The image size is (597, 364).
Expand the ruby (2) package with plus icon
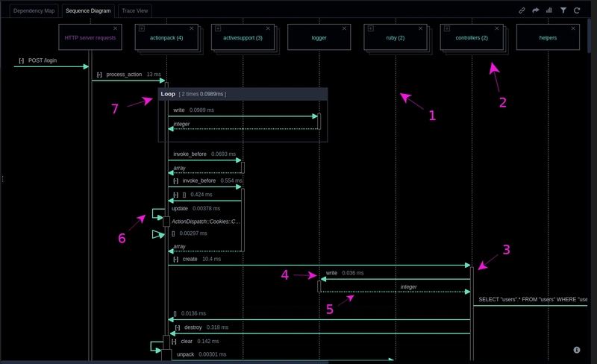tap(371, 28)
